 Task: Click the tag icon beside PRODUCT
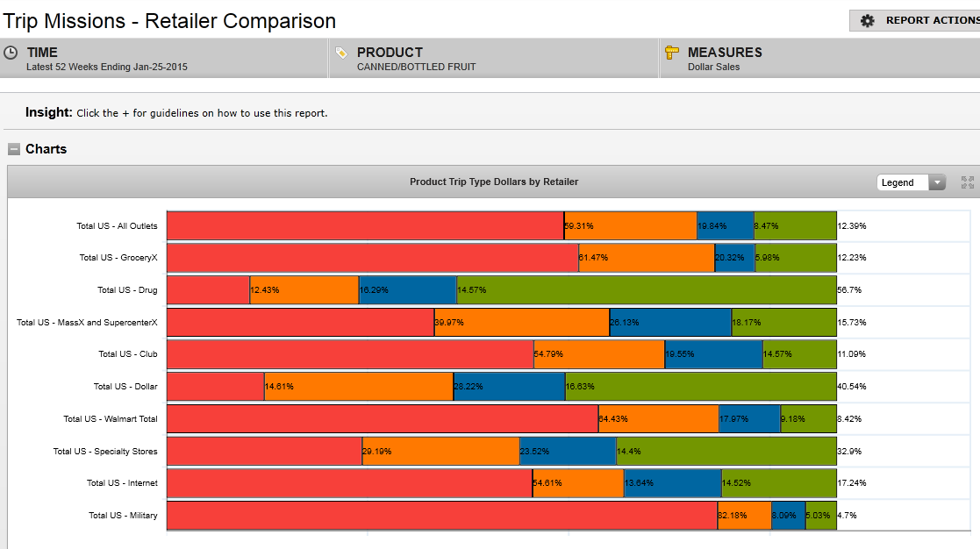[342, 53]
